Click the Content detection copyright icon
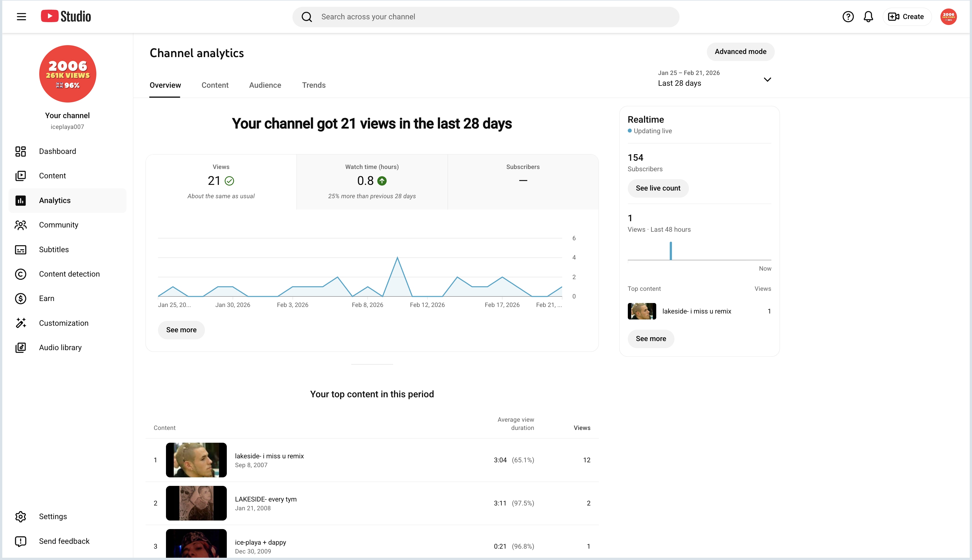This screenshot has height=560, width=972. point(21,274)
